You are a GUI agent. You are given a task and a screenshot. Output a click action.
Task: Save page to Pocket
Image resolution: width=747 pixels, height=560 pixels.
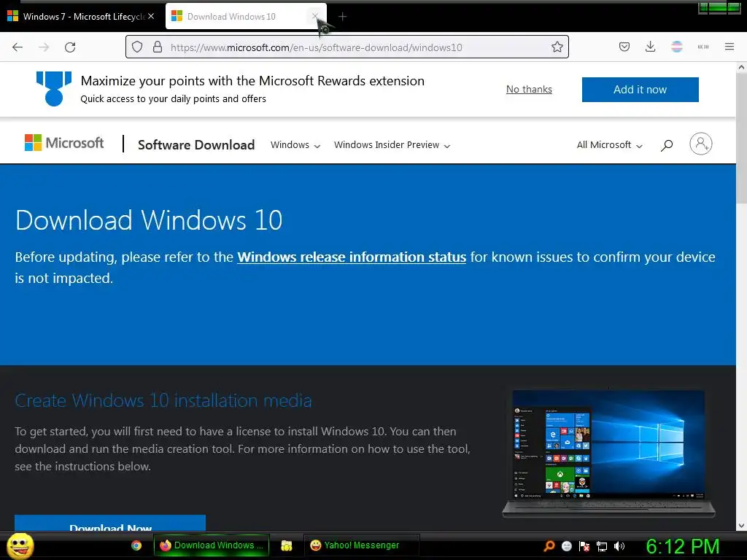point(624,47)
